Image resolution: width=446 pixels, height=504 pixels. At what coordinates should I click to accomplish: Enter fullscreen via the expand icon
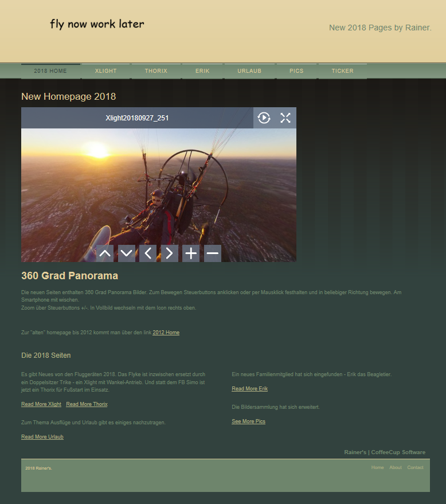point(285,118)
